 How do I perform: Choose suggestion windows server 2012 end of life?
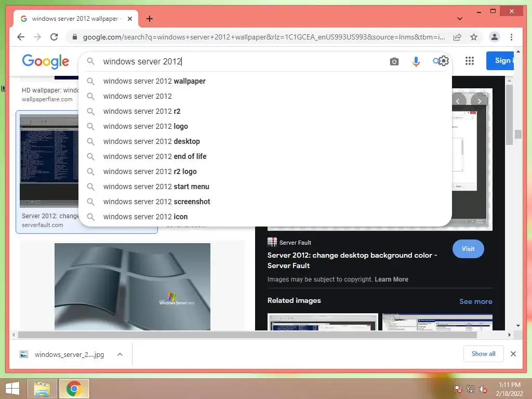point(264,156)
